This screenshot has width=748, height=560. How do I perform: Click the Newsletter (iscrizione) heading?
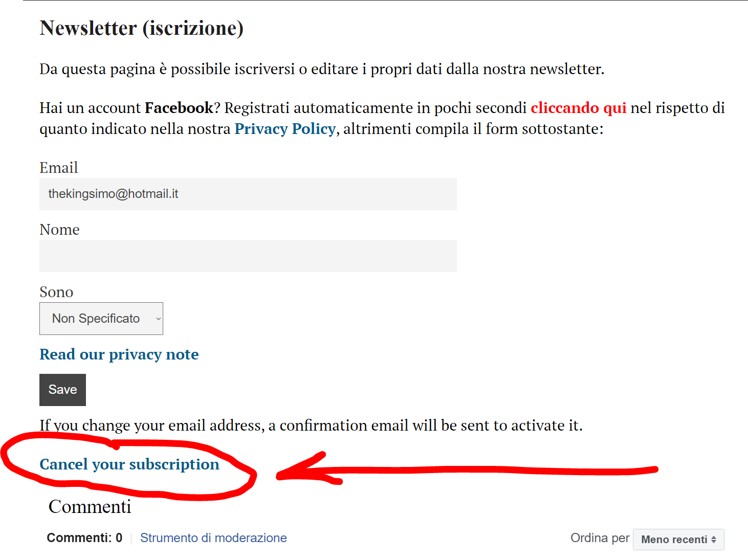[x=142, y=28]
